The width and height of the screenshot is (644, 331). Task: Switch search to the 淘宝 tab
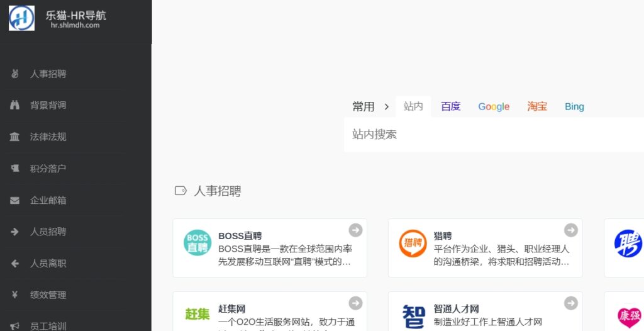click(x=537, y=106)
